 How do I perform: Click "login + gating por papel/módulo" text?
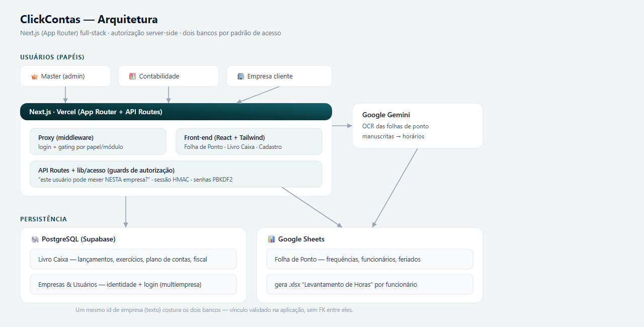[80, 147]
